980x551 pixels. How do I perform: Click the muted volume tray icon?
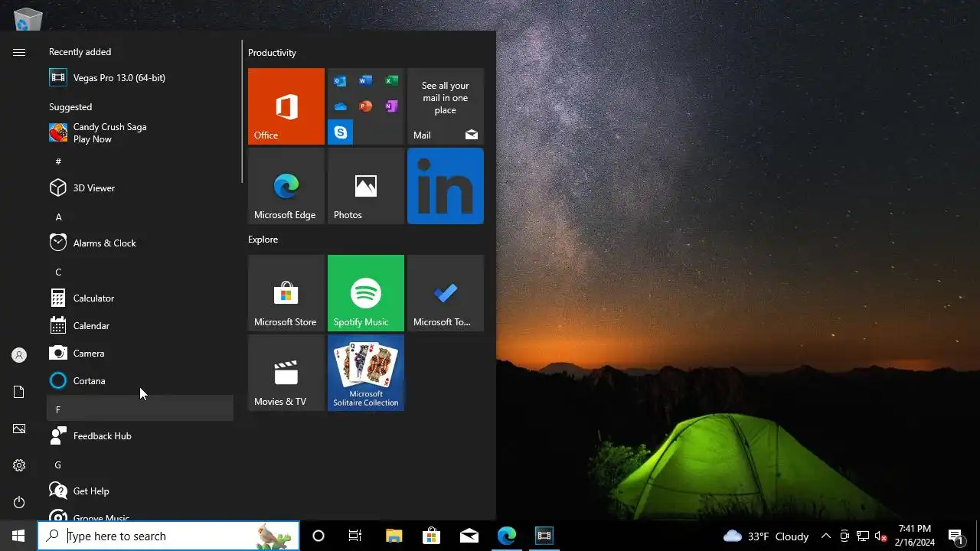881,536
